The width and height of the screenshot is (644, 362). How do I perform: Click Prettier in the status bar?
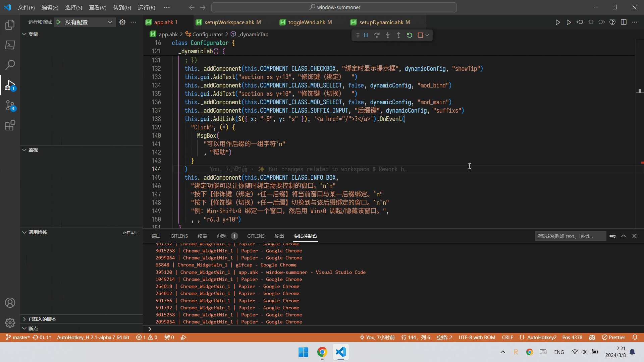point(613,337)
